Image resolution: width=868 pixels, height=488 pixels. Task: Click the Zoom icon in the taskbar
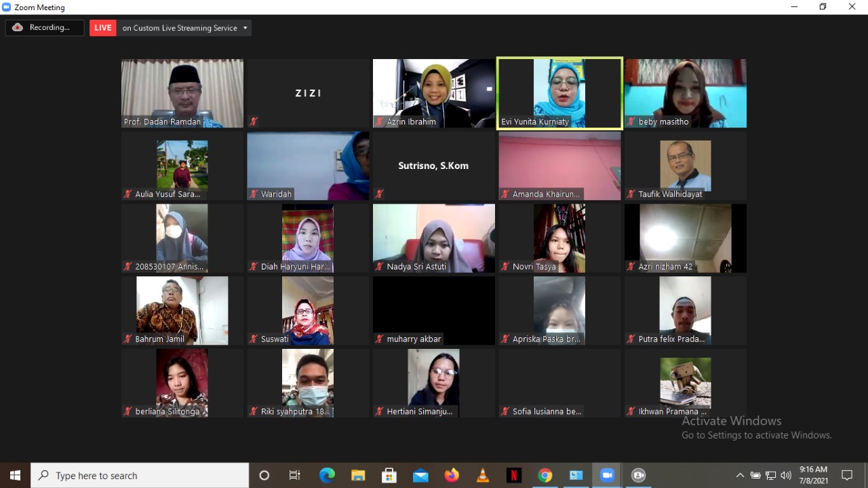click(607, 476)
